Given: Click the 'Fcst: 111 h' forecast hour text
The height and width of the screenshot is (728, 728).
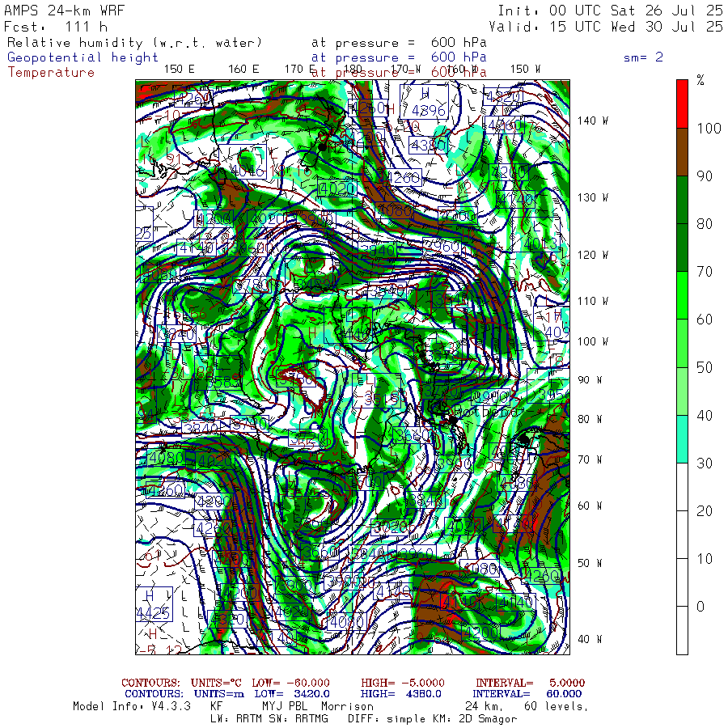Looking at the screenshot, I should pos(55,27).
